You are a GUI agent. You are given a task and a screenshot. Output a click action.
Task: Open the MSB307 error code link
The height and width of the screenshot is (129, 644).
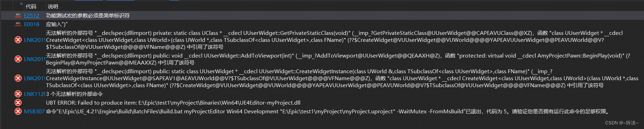pos(34,112)
